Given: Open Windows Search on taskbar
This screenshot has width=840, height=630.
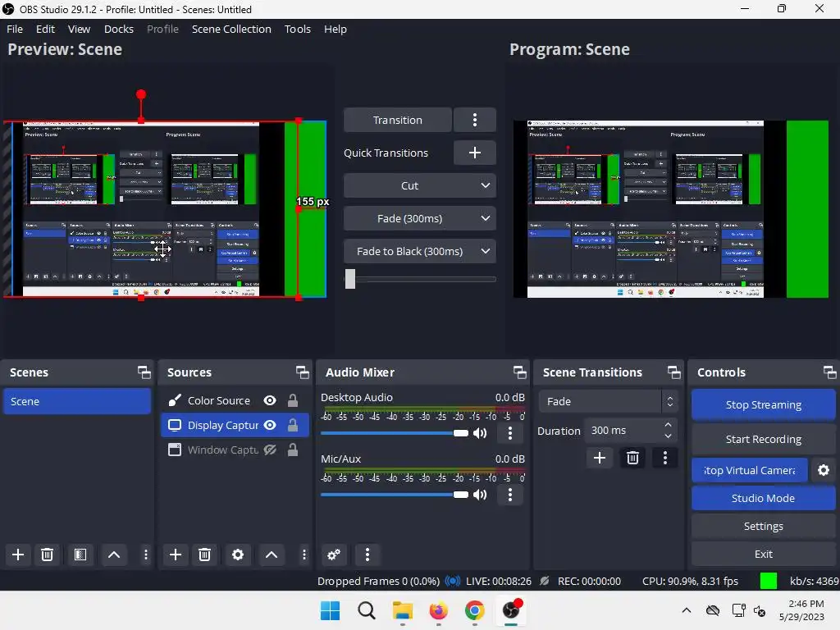Looking at the screenshot, I should (x=367, y=610).
